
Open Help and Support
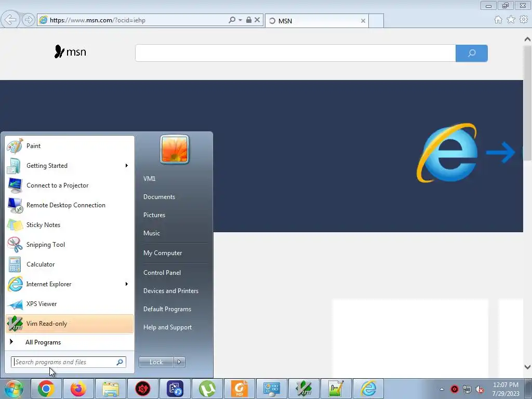click(168, 327)
